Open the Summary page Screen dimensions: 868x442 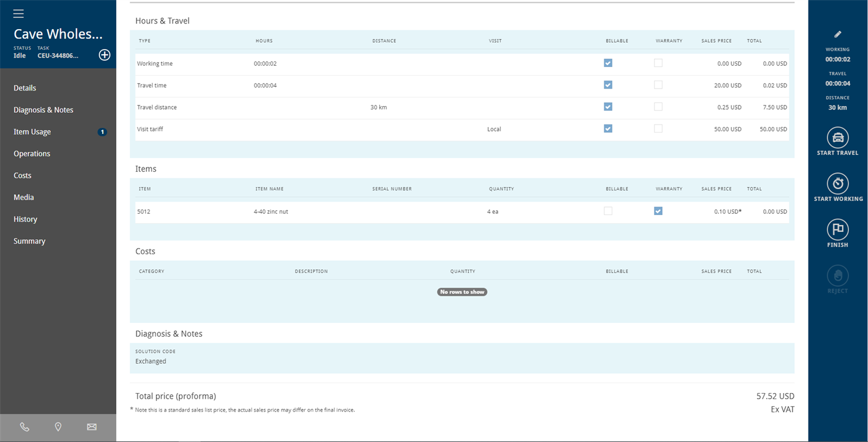pyautogui.click(x=29, y=241)
